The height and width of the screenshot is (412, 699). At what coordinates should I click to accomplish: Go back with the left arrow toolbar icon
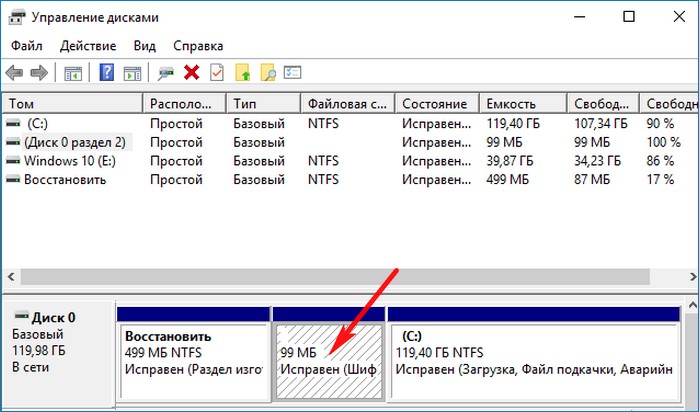click(x=14, y=72)
